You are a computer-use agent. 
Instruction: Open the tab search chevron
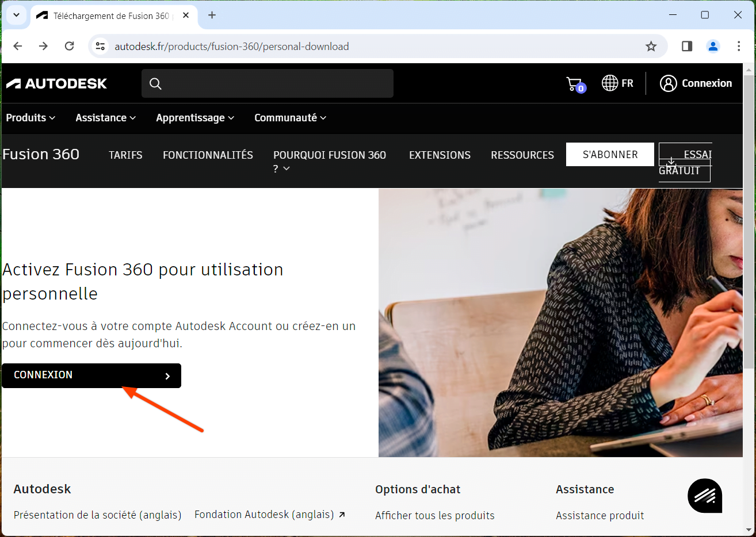click(16, 16)
